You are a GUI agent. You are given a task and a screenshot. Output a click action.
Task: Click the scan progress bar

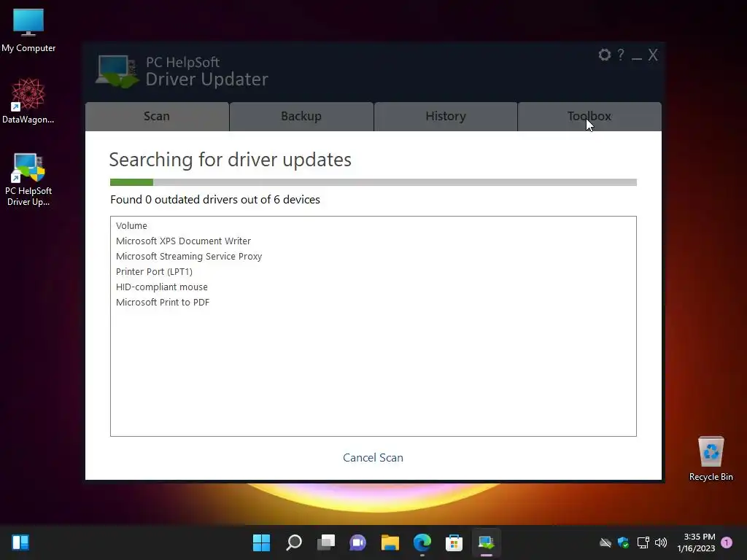[373, 182]
